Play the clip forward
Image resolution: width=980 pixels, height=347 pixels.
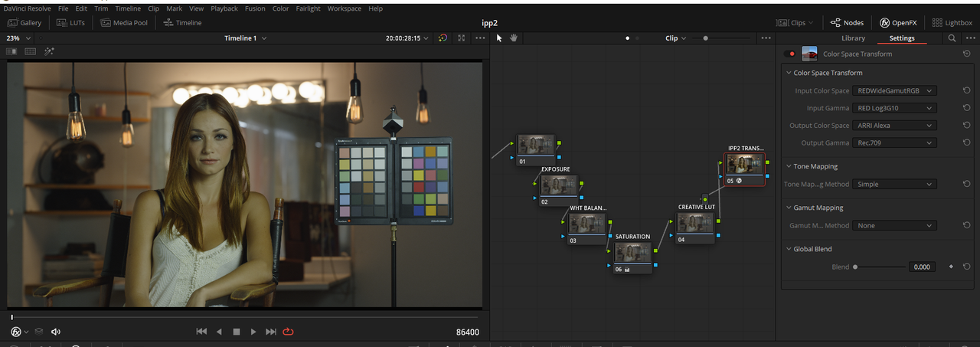(253, 331)
